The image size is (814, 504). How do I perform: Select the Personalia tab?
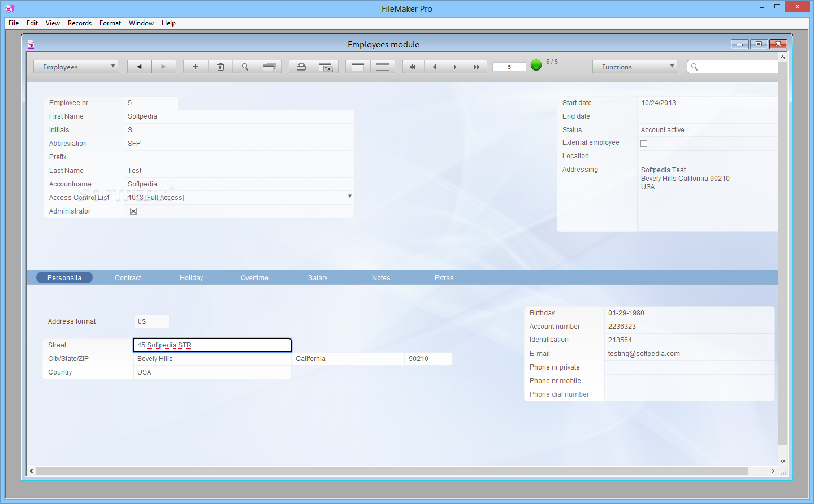(64, 277)
